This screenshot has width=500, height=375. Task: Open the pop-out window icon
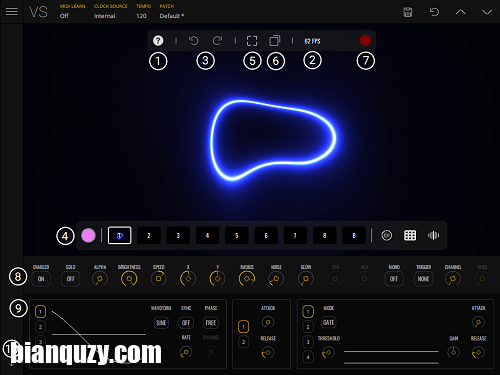pyautogui.click(x=275, y=41)
